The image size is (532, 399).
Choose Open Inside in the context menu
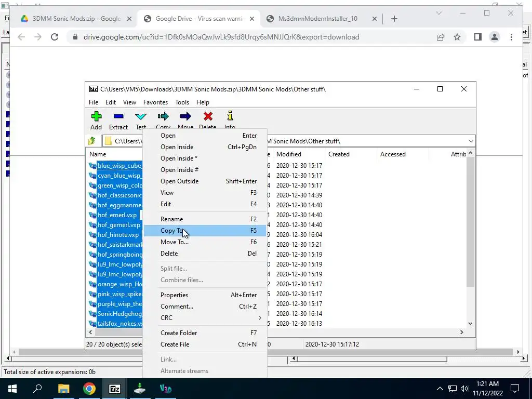(205, 147)
